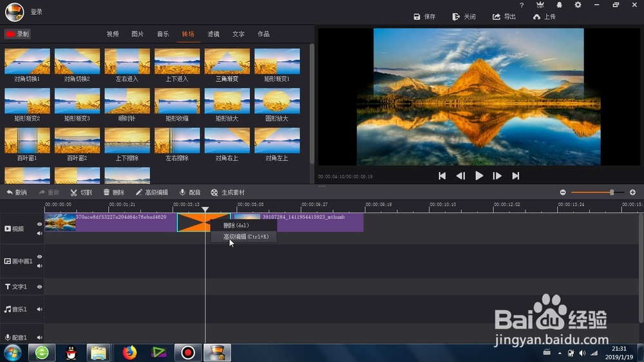Play the preview video
644x362 pixels.
479,176
